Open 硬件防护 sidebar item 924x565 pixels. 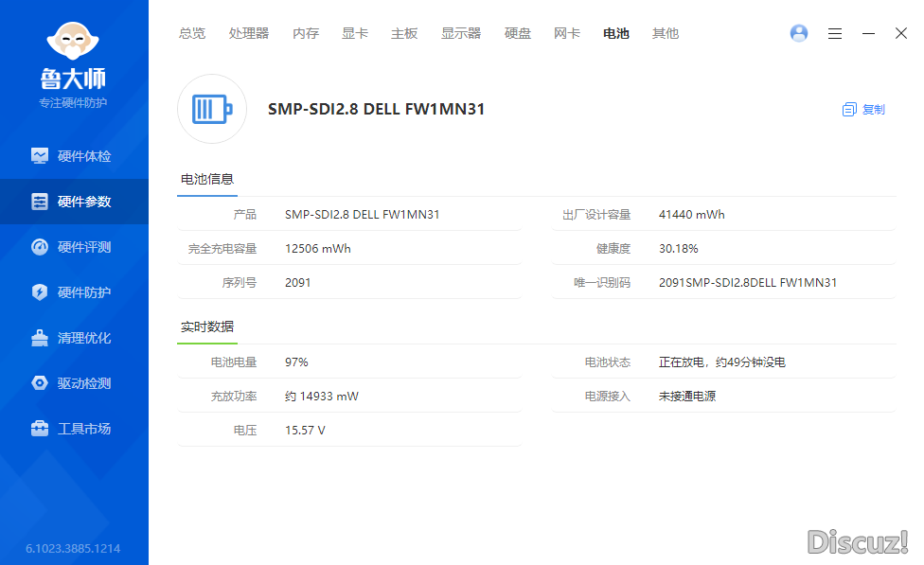pos(84,292)
